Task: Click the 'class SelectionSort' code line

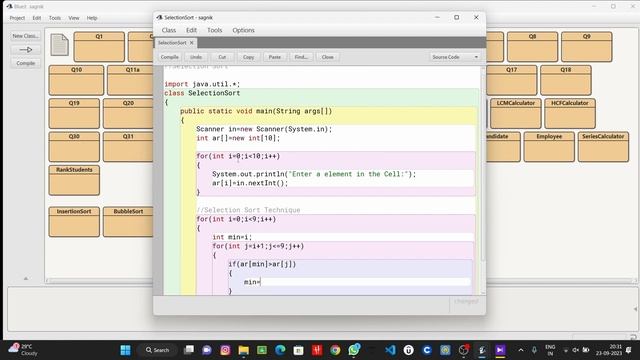Action: 202,93
